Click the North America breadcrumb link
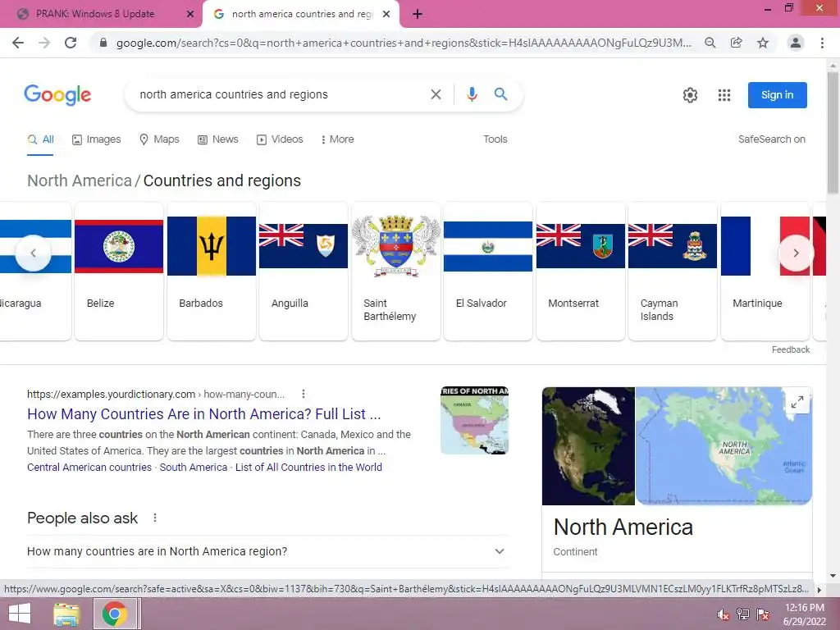Viewport: 840px width, 630px height. (80, 181)
